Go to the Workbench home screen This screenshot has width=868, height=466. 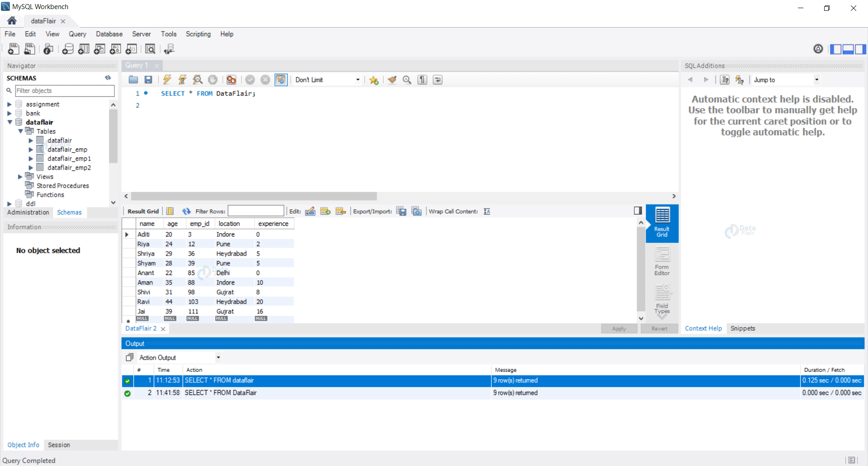(12, 21)
